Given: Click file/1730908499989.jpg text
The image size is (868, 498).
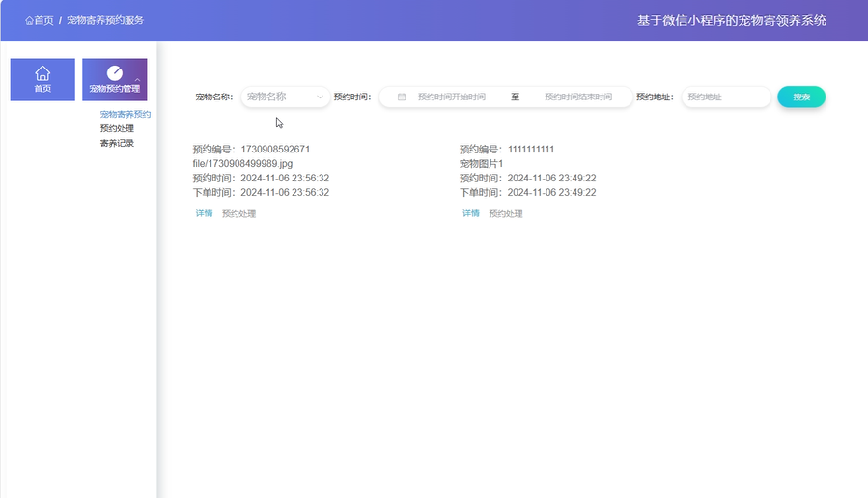Looking at the screenshot, I should 242,164.
